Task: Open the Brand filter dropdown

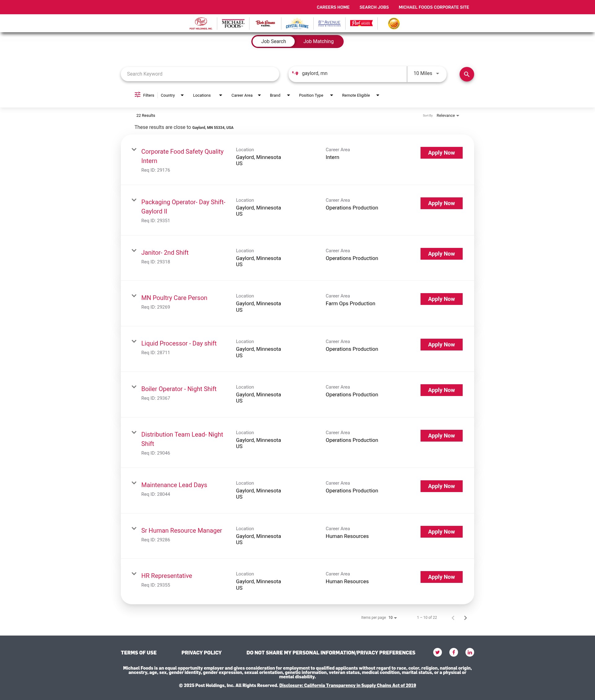Action: coord(280,95)
